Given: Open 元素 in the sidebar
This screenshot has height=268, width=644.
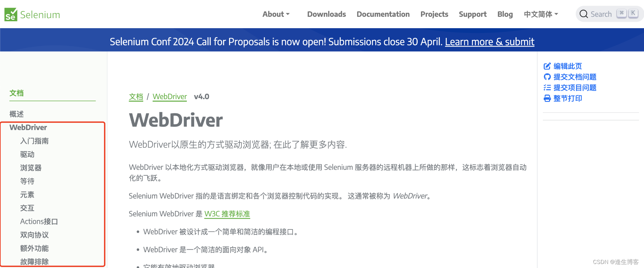Looking at the screenshot, I should (27, 195).
